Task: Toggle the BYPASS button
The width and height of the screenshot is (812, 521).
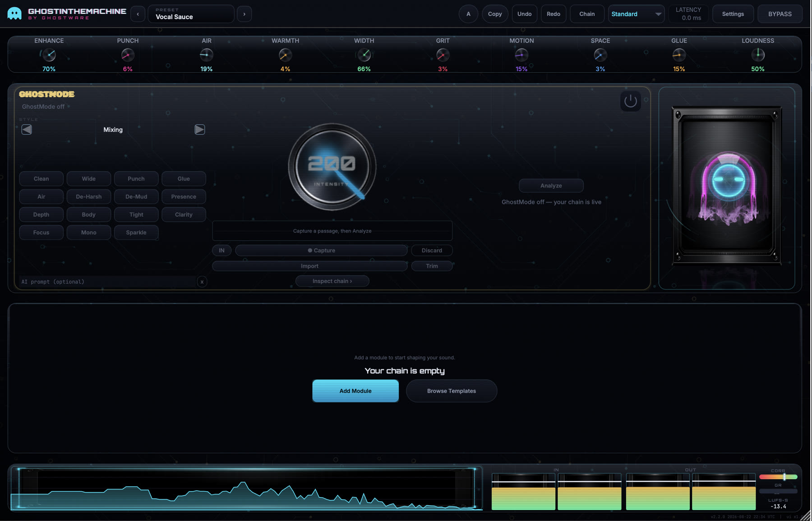Action: 780,14
